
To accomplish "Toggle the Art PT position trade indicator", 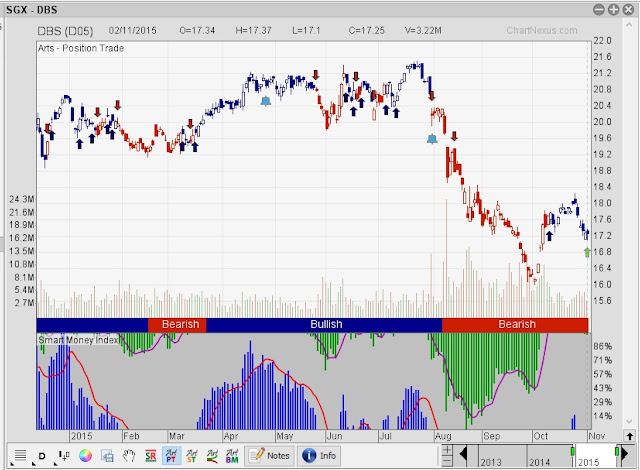I will [171, 455].
